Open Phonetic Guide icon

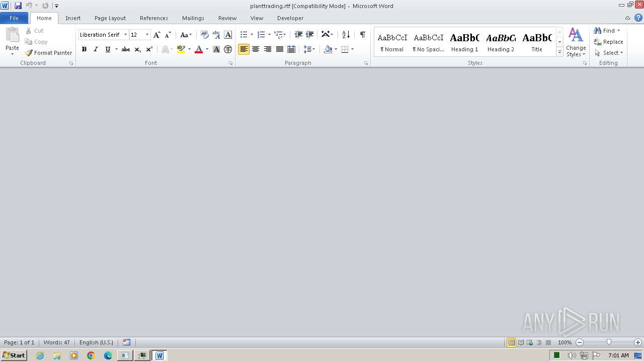[x=216, y=35]
